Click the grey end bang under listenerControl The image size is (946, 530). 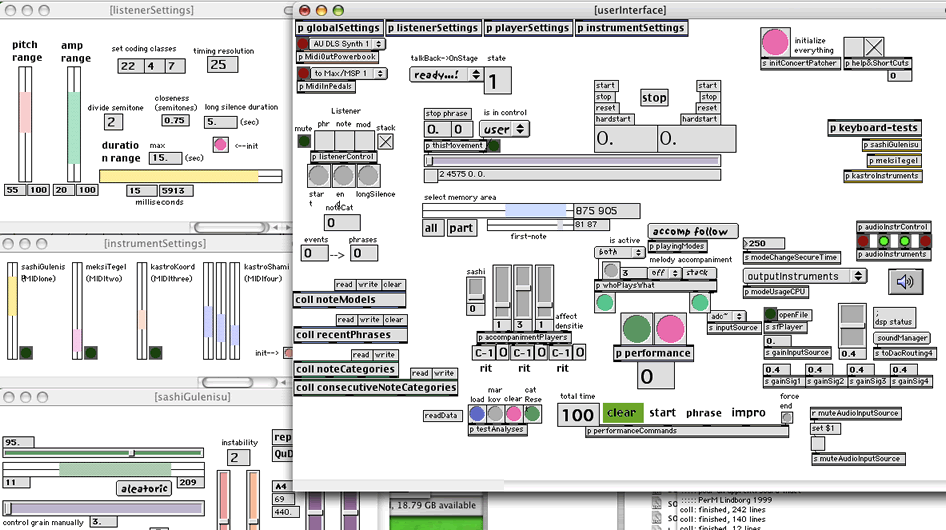click(343, 176)
